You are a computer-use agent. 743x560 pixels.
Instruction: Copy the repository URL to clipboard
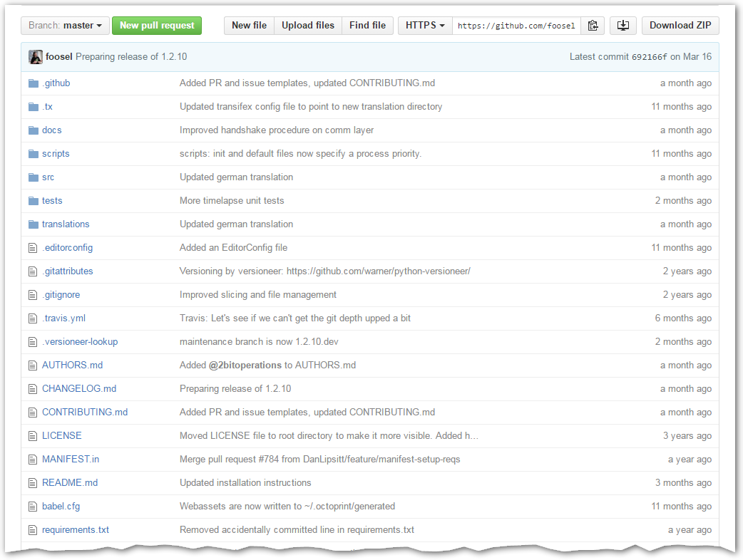[x=593, y=25]
